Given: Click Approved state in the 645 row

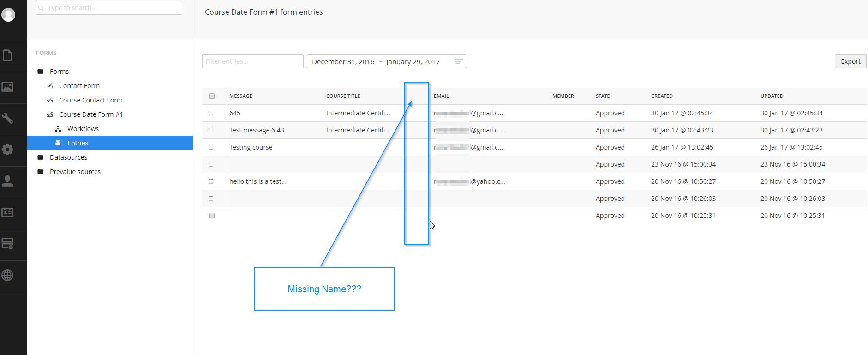Looking at the screenshot, I should [x=610, y=113].
